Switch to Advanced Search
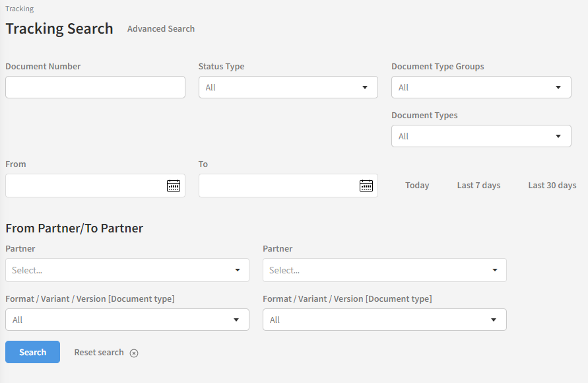588x383 pixels. tap(161, 29)
